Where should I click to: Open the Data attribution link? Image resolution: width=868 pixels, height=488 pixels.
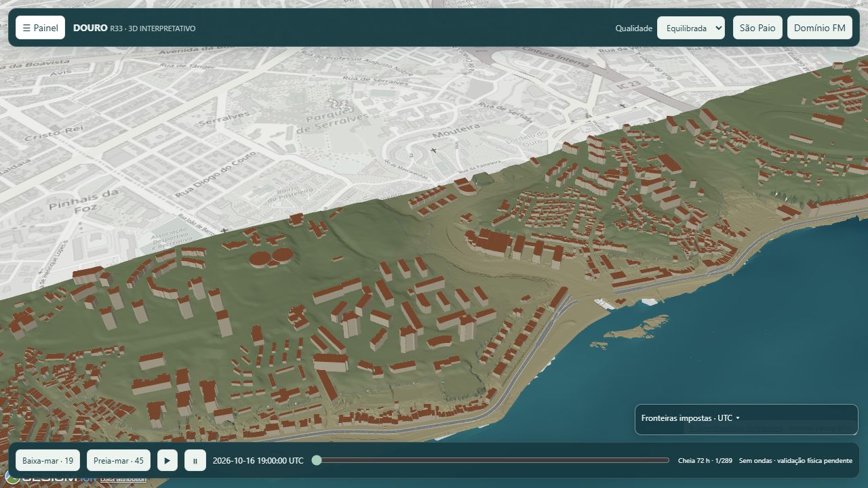pos(123,479)
